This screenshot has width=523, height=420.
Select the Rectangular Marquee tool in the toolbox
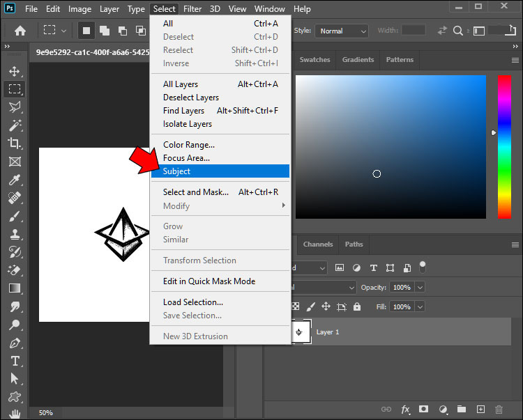tap(15, 89)
